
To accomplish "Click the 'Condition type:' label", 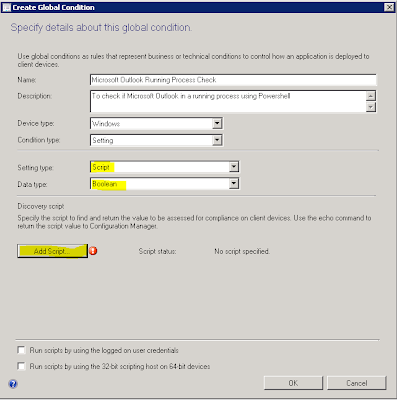I will click(39, 140).
